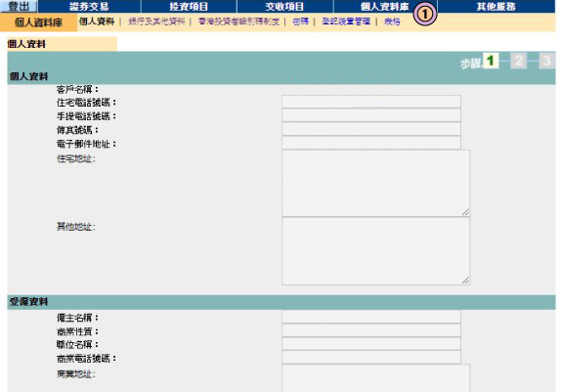Screen dimensions: 562x392
Task: Click the 僱主名稱 input field
Action: point(371,317)
